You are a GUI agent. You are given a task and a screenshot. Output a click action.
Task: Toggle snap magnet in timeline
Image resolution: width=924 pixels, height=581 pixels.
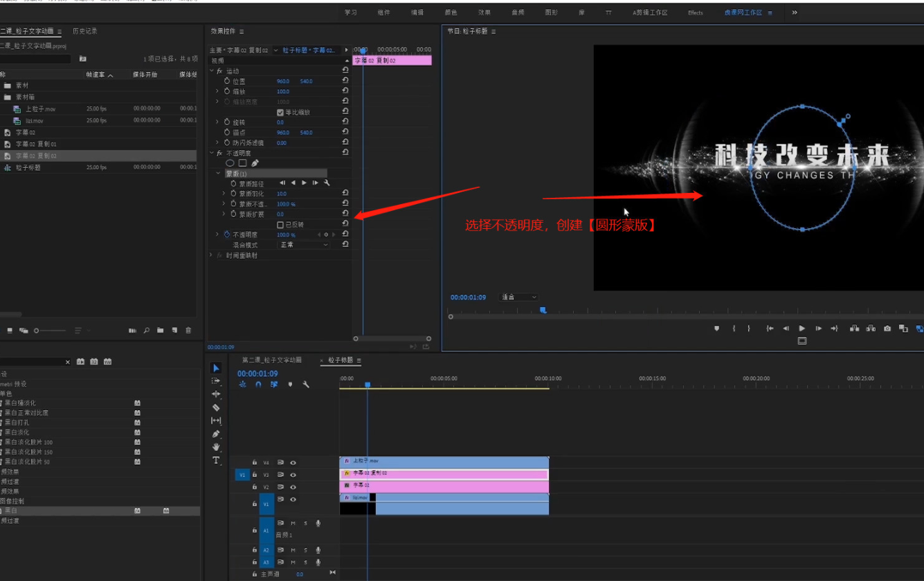pos(258,385)
